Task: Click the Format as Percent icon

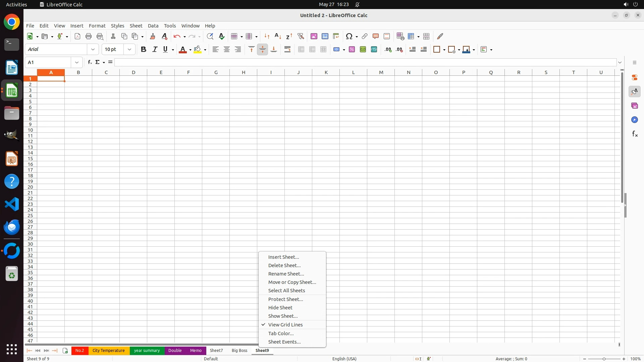Action: click(x=352, y=49)
